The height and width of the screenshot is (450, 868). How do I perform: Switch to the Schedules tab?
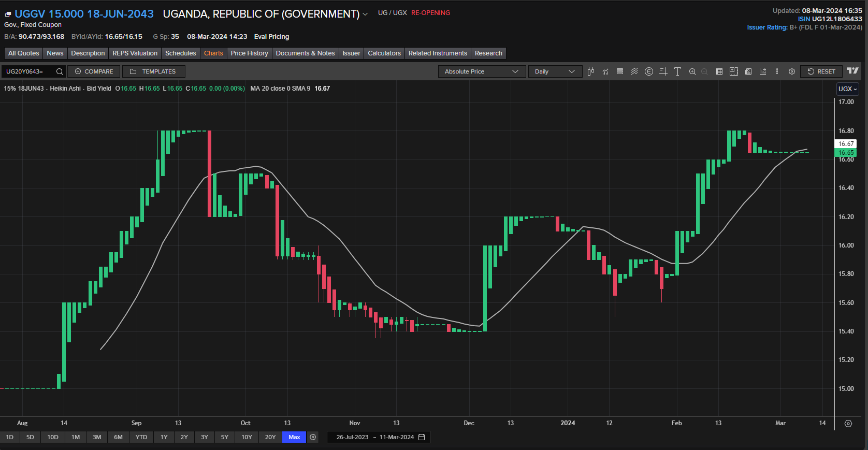(x=181, y=53)
